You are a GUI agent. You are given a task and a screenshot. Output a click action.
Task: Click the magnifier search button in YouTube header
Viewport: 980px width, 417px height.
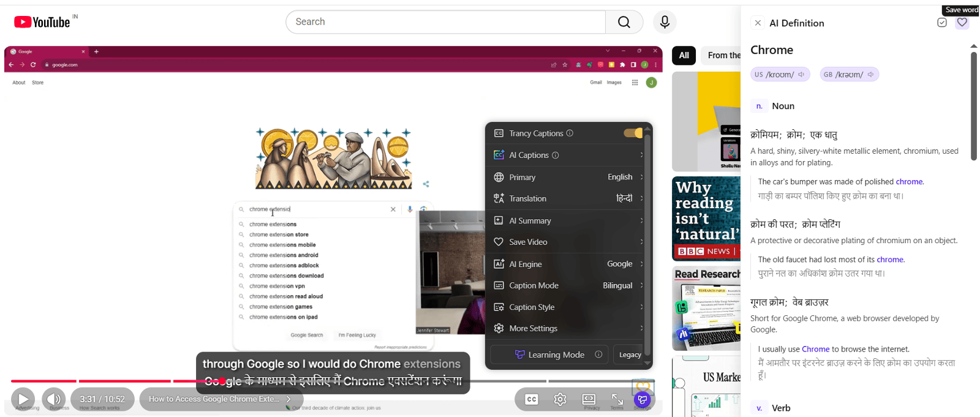(x=624, y=22)
